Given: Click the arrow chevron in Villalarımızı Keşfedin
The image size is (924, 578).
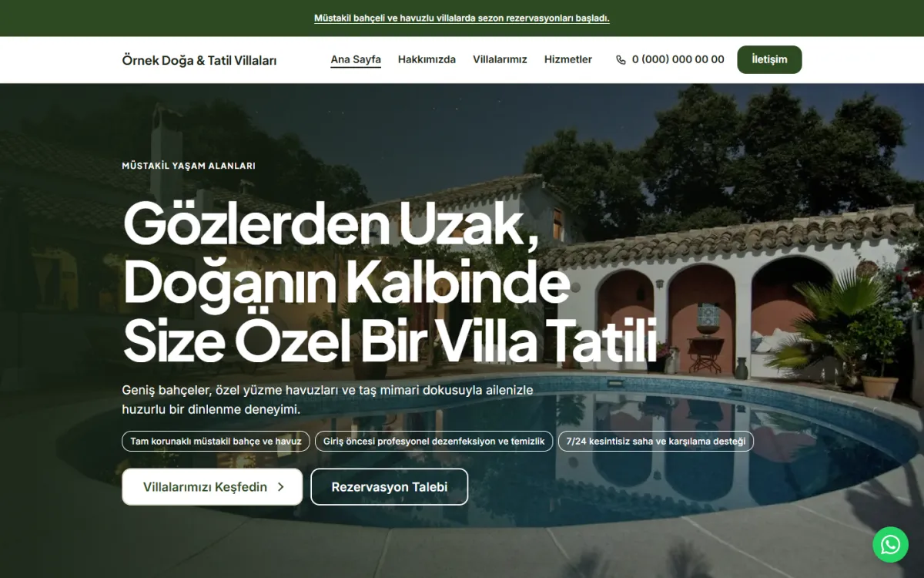Looking at the screenshot, I should tap(280, 487).
